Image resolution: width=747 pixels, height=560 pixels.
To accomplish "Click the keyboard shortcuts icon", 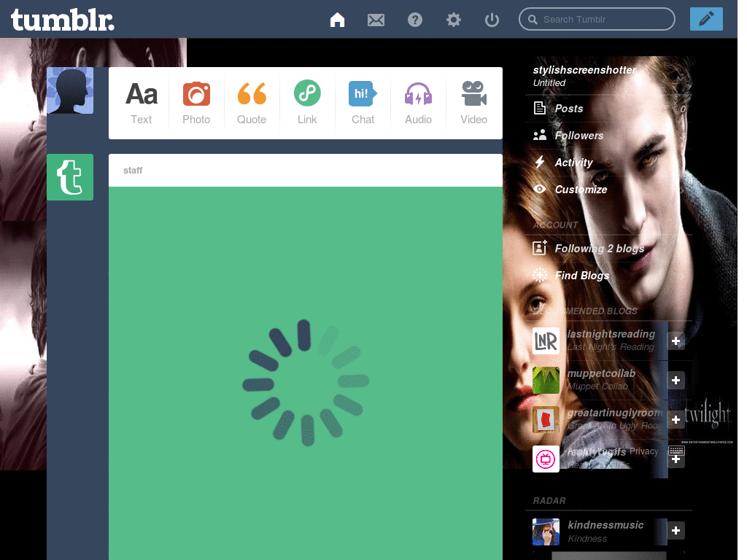I will click(676, 451).
